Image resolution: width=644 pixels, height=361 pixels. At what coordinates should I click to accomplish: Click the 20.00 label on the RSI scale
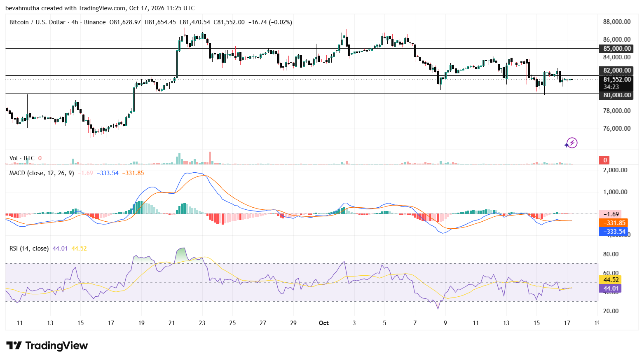pos(611,311)
